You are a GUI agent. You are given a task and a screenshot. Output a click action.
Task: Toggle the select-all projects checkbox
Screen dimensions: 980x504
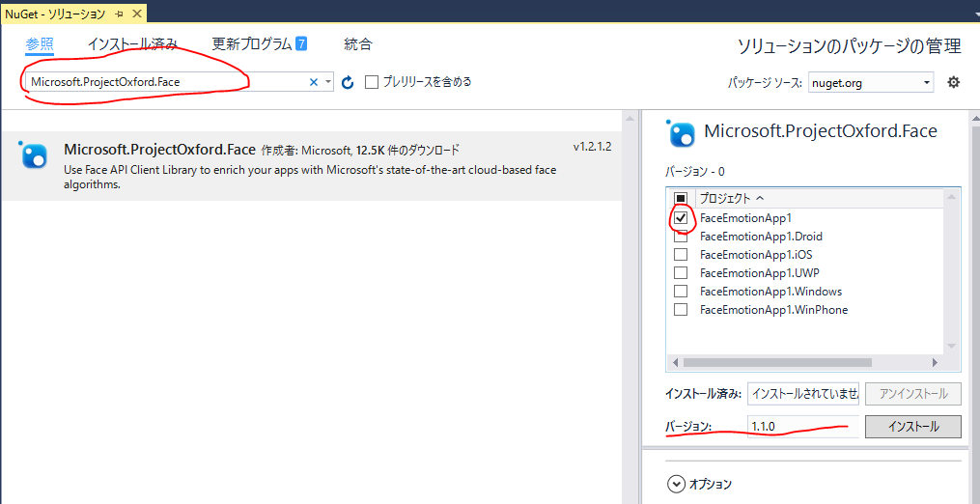(681, 198)
